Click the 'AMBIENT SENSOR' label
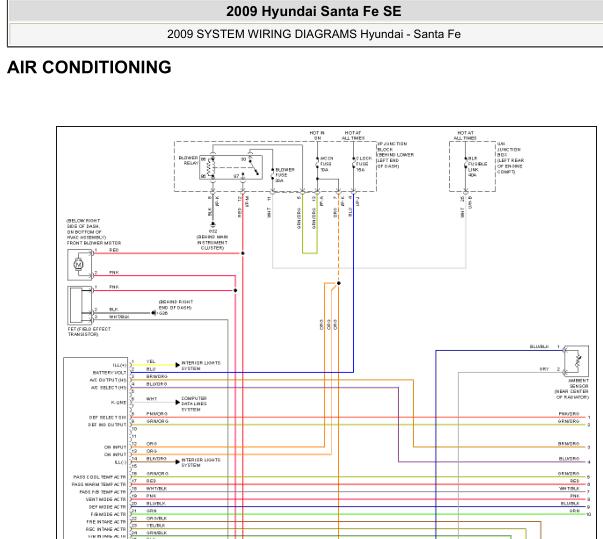603x539 pixels. [578, 383]
